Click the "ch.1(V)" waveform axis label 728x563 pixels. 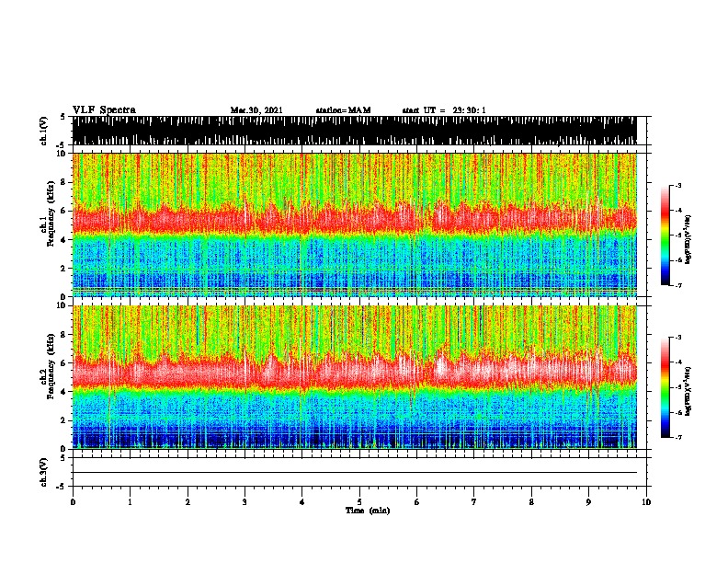(x=42, y=131)
